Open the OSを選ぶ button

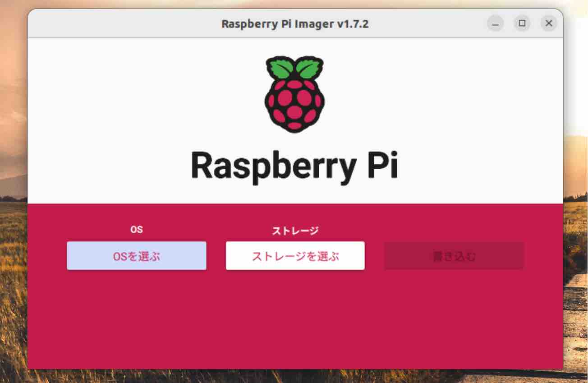(137, 256)
